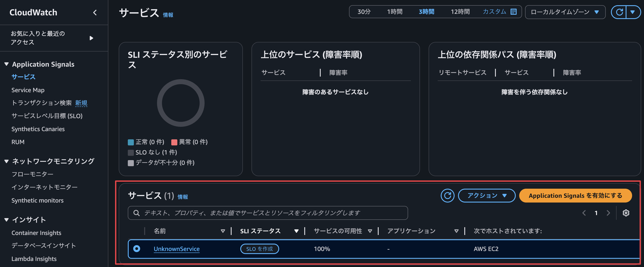Click the search magnifier icon
Image resolution: width=644 pixels, height=267 pixels.
coord(136,213)
